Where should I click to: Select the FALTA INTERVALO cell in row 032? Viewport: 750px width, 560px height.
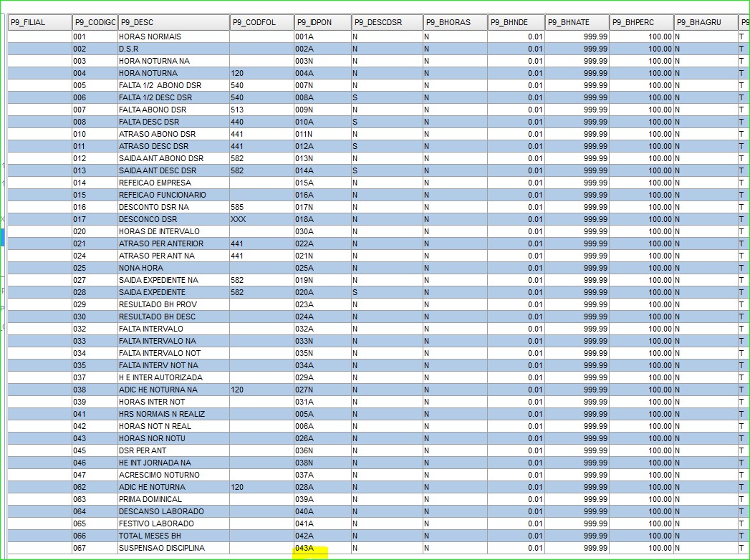tap(173, 329)
